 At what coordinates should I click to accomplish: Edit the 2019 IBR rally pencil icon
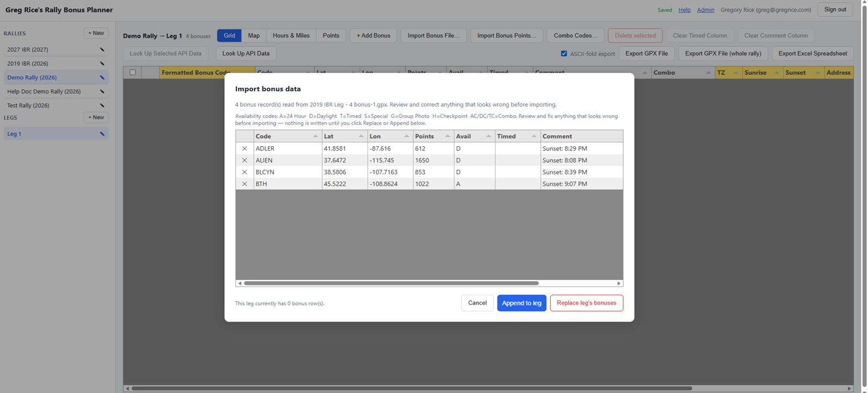102,64
